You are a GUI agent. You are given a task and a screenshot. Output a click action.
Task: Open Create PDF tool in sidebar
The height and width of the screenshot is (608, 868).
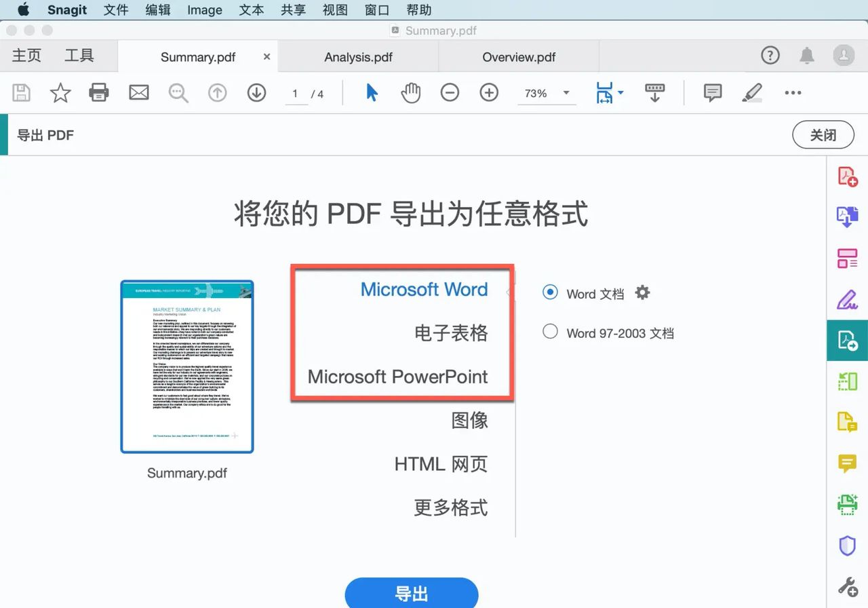tap(847, 176)
